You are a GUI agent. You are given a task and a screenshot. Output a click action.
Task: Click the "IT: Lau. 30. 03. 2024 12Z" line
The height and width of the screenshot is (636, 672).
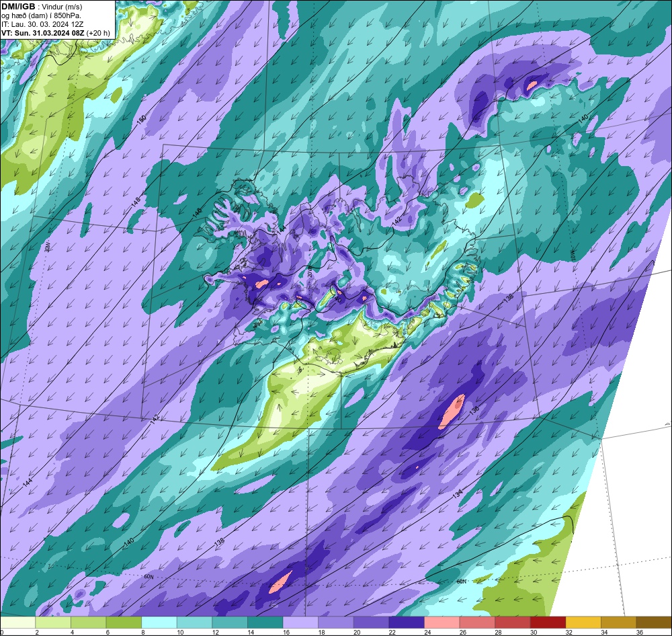(x=42, y=24)
